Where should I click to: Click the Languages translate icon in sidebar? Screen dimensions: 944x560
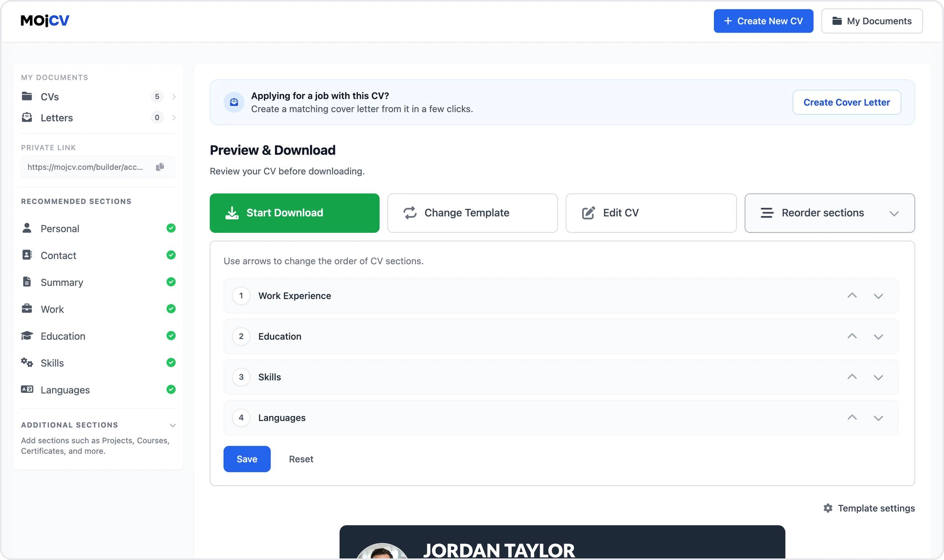tap(27, 389)
